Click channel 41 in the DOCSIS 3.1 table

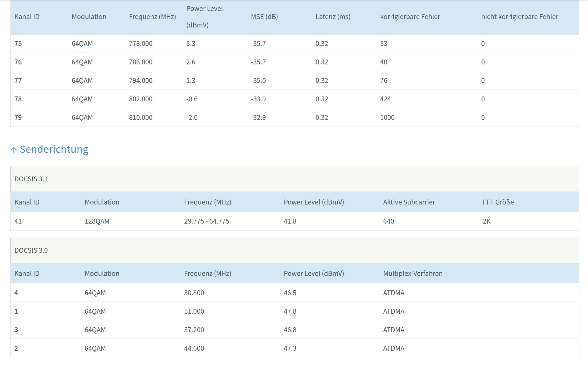coord(18,221)
